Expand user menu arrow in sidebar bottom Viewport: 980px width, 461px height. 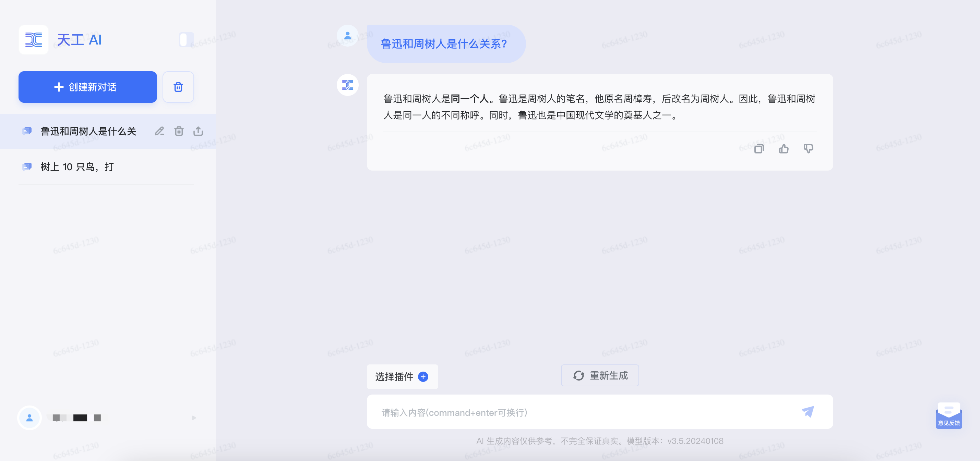(194, 418)
